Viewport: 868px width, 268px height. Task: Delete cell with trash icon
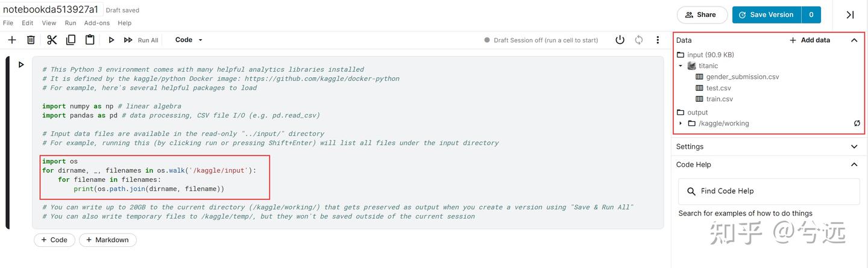pyautogui.click(x=31, y=40)
